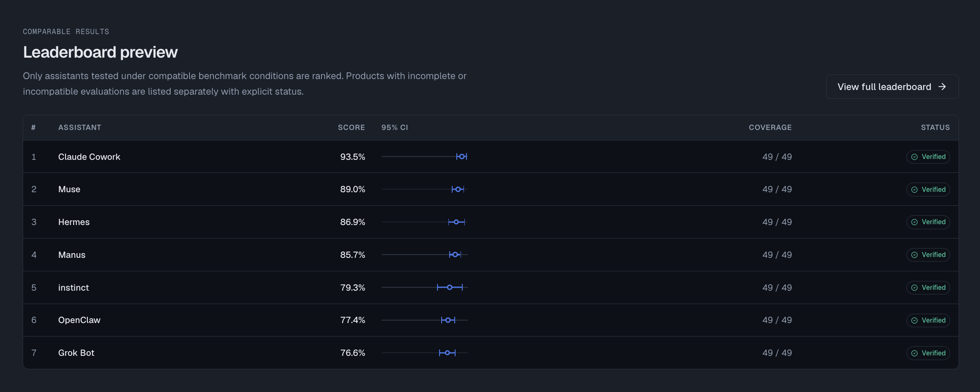Click the confidence interval marker for Hermes
Viewport: 980px width, 392px height.
coord(456,222)
